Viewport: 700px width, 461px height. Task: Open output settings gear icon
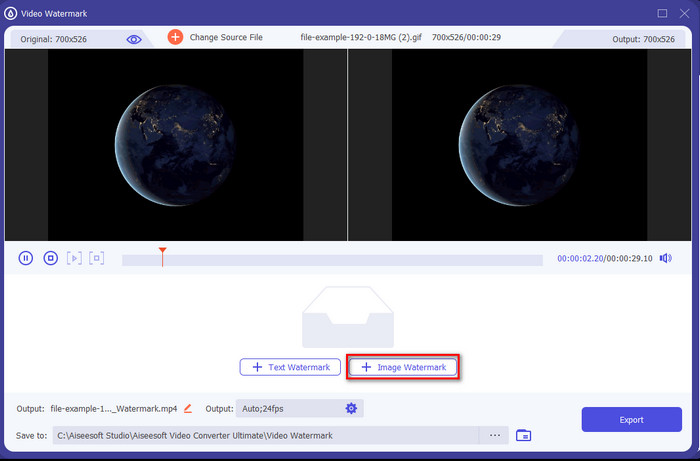click(x=351, y=408)
